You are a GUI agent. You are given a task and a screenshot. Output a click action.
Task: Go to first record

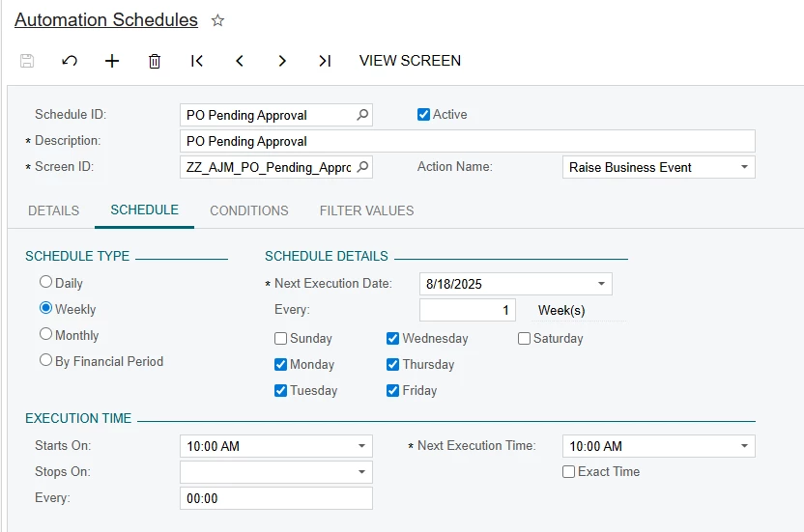pyautogui.click(x=197, y=61)
